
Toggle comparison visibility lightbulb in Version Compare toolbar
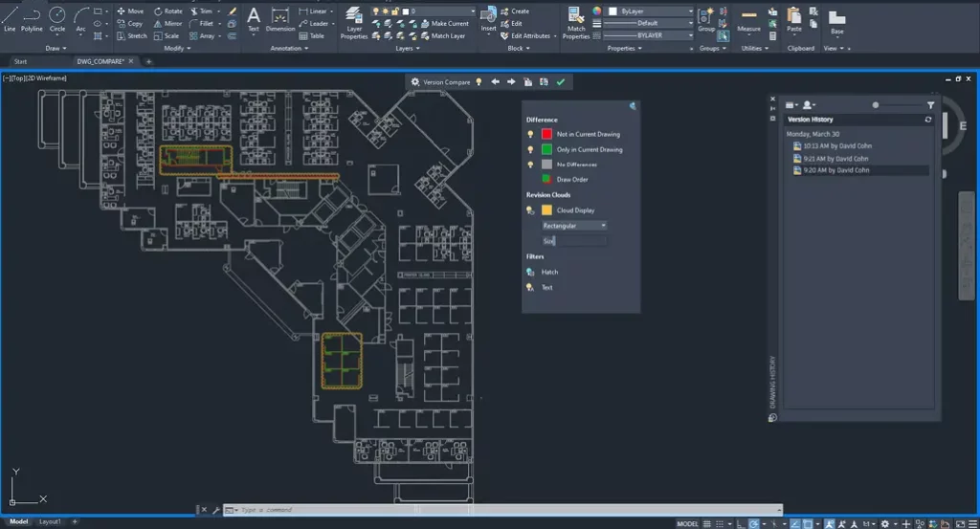(479, 82)
